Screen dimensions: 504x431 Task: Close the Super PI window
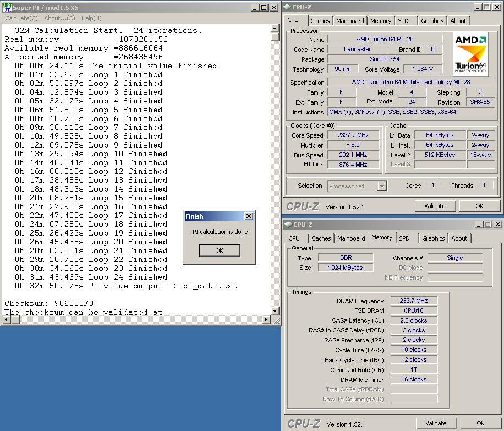(x=274, y=7)
